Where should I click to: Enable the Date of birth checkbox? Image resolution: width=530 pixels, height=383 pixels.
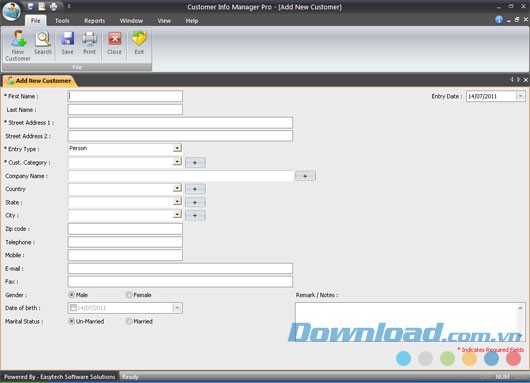tap(73, 308)
